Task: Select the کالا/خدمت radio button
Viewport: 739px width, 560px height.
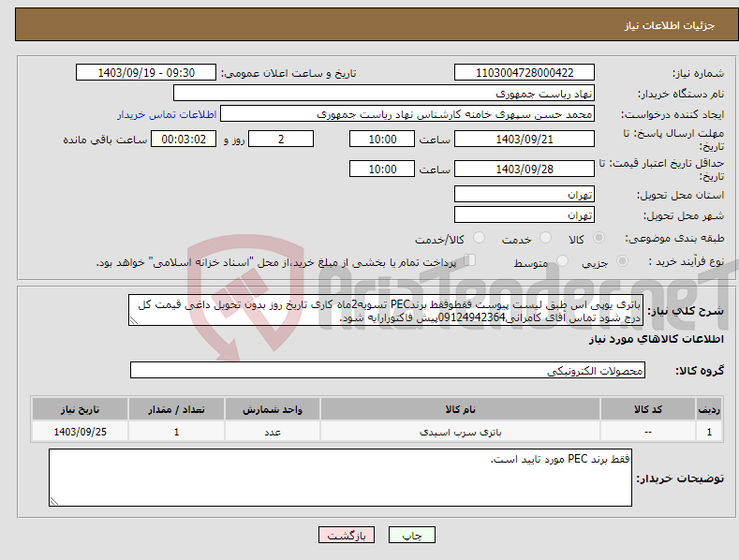Action: coord(479,238)
